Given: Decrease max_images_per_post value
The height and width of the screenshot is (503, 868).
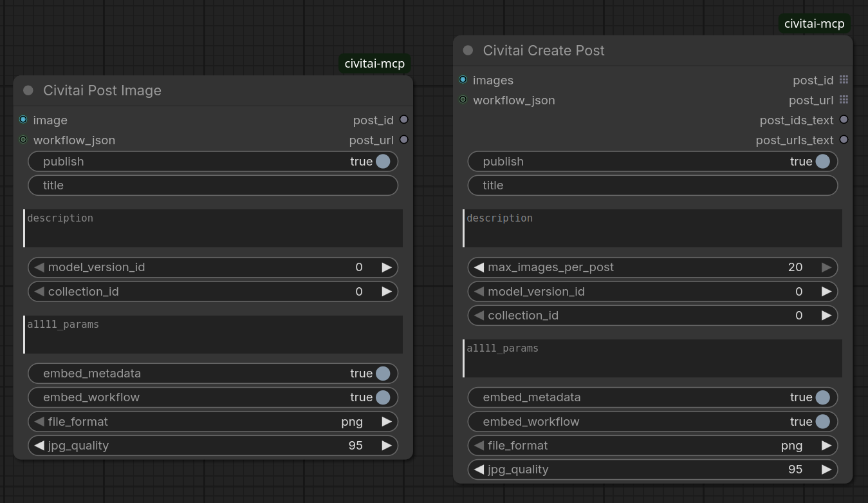Looking at the screenshot, I should [479, 267].
